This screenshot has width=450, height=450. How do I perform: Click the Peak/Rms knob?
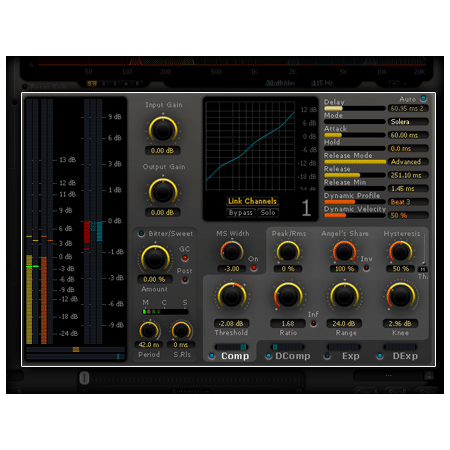288,252
